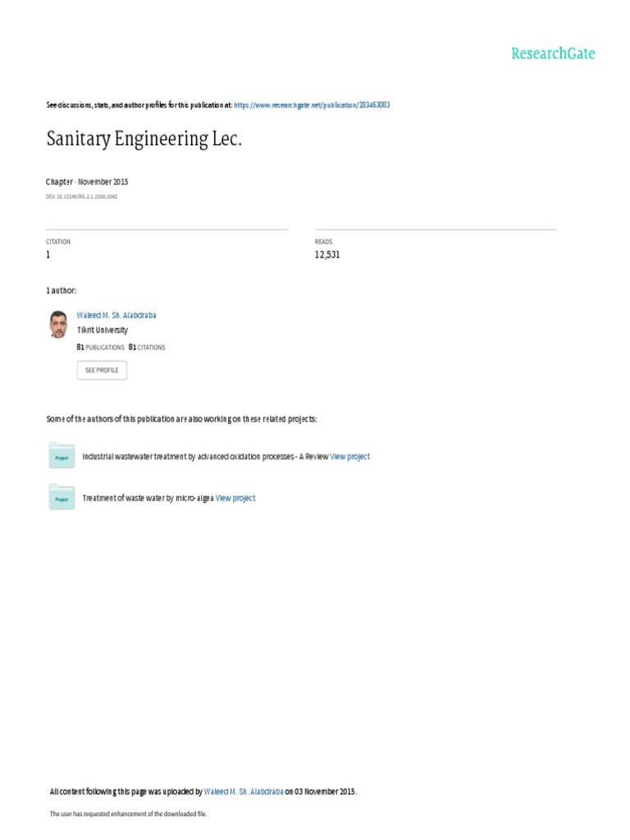630x840 pixels.
Task: Open View project for advanced oxidation review
Action: 349,456
